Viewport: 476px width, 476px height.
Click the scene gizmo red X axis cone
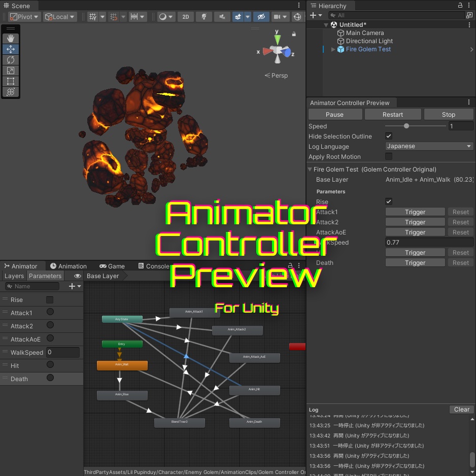[267, 51]
